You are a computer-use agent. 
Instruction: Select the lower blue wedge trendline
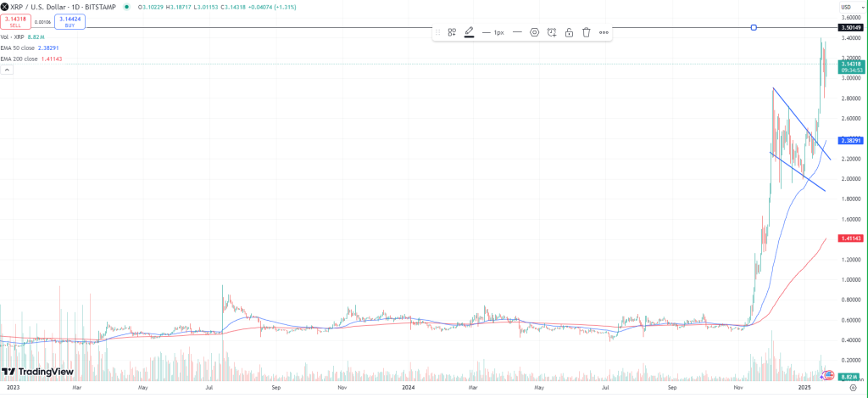tap(797, 171)
